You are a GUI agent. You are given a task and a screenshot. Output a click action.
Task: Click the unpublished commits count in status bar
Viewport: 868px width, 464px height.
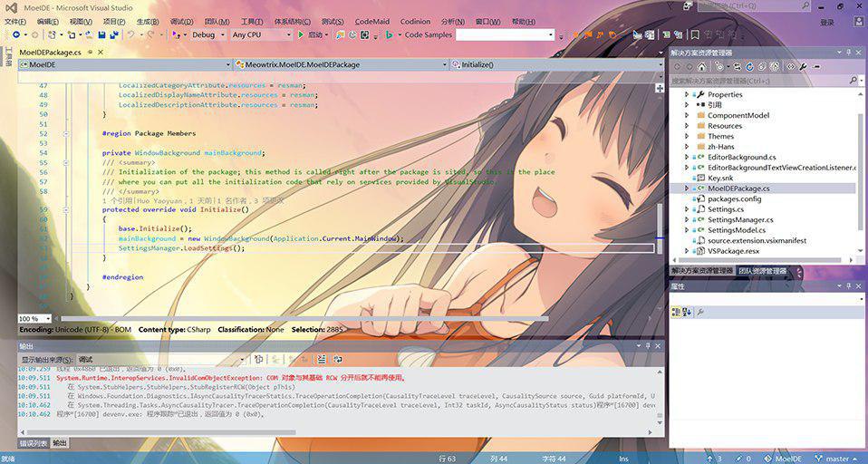[714, 459]
